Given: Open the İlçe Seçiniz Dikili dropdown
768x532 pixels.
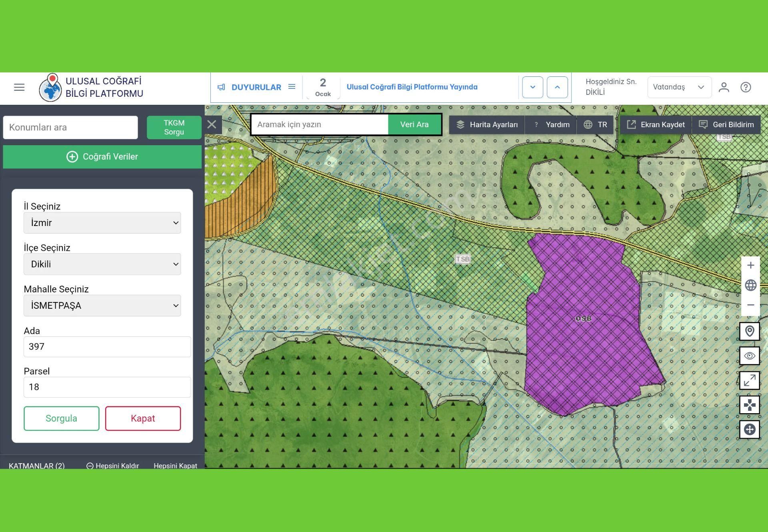Looking at the screenshot, I should pyautogui.click(x=102, y=264).
